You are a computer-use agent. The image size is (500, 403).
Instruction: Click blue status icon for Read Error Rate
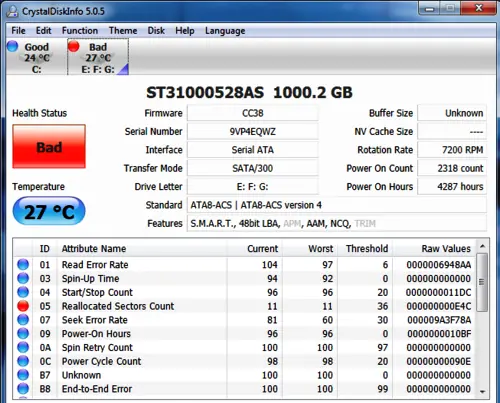point(23,265)
